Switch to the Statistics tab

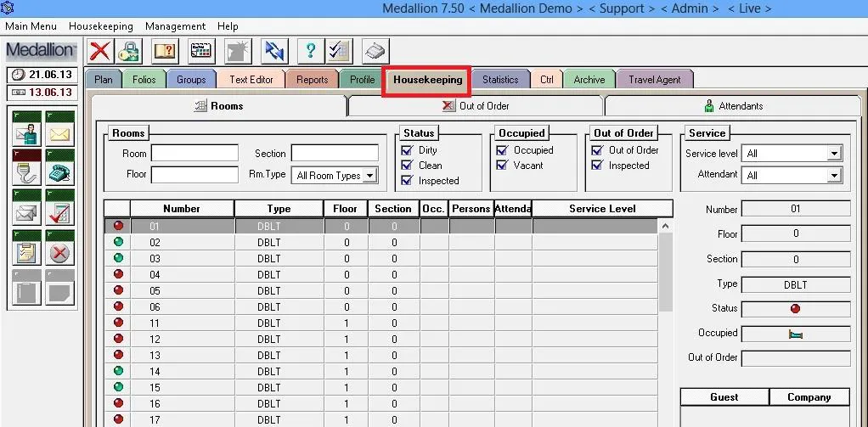(500, 80)
